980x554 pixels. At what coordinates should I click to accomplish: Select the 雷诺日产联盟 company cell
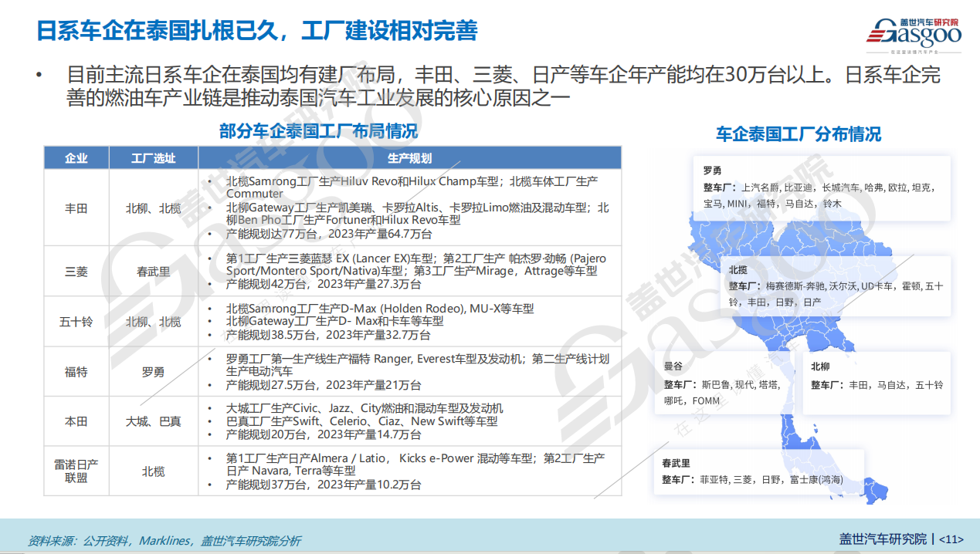coord(76,471)
